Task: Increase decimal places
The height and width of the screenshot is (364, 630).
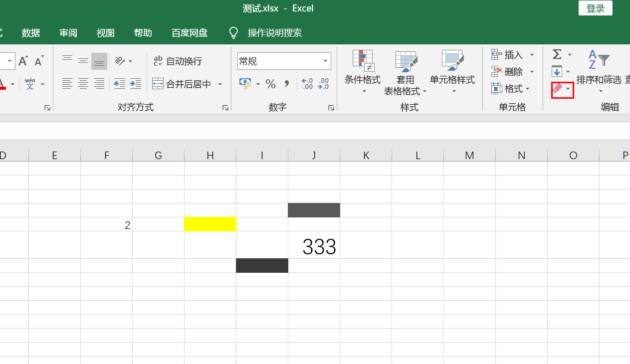Action: (307, 84)
